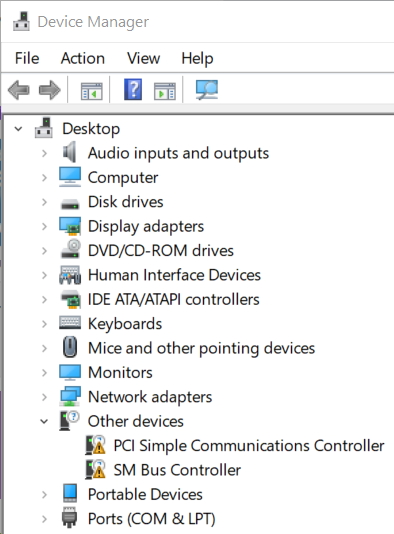Expand the Display adapters category
The height and width of the screenshot is (534, 394).
coord(44,226)
